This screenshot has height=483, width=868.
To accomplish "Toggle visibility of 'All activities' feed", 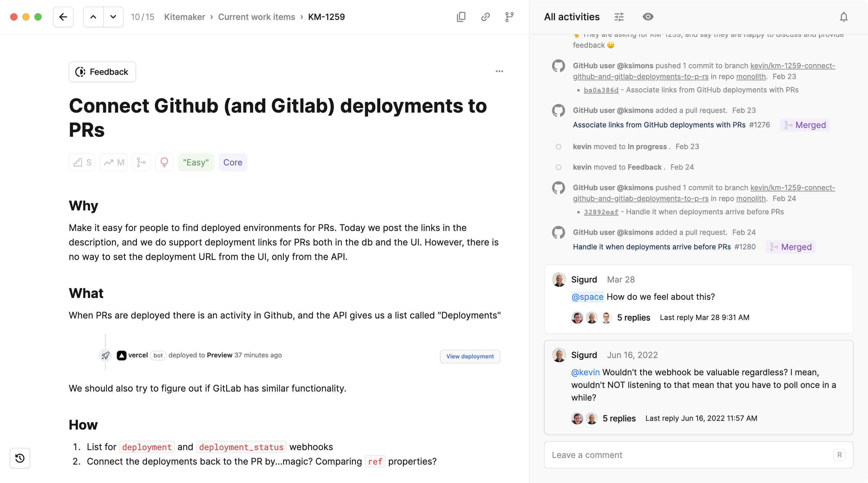I will [648, 17].
